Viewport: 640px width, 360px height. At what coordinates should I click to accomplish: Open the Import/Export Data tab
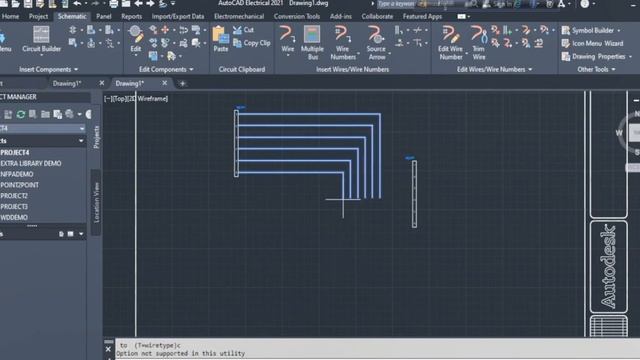pos(178,17)
